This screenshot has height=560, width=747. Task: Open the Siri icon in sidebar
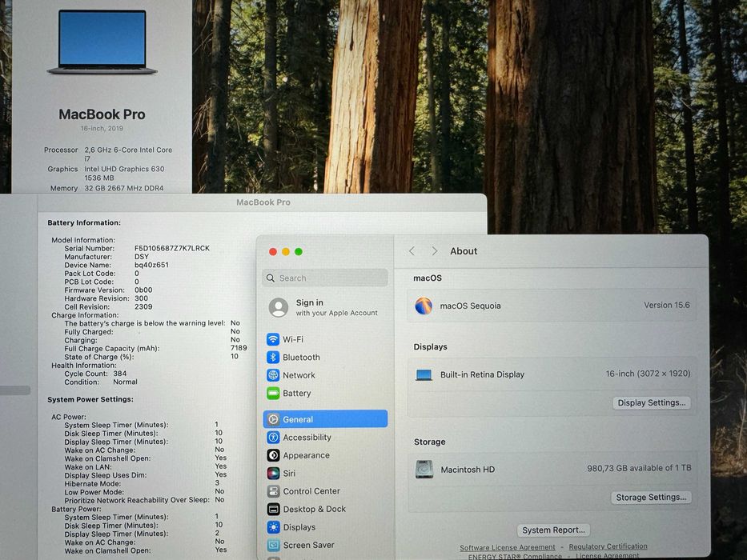tap(273, 473)
